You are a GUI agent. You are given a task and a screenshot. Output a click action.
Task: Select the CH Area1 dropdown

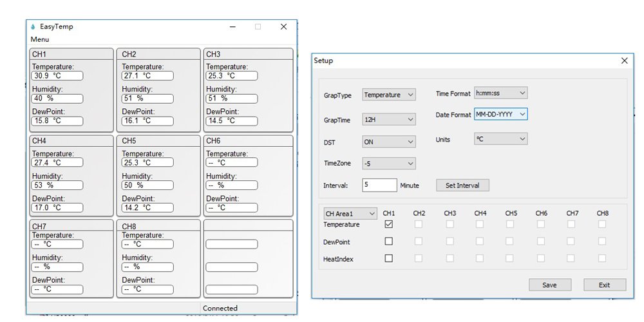coord(350,213)
